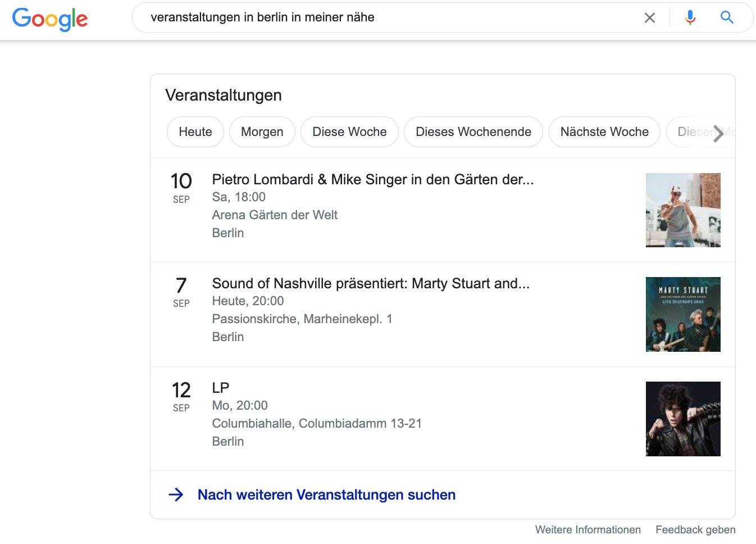756x544 pixels.
Task: Click the 'Mo, 20:00' time text
Action: click(x=240, y=406)
